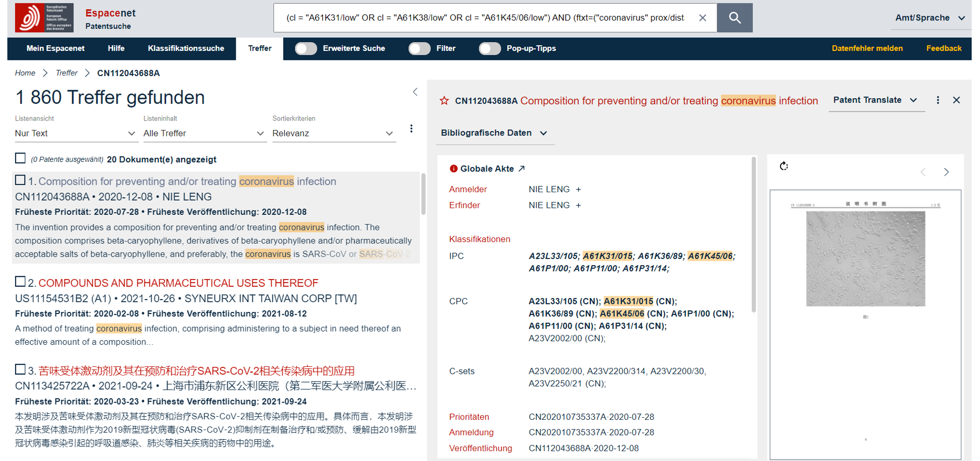
Task: Check the box for result 2
Action: point(20,282)
